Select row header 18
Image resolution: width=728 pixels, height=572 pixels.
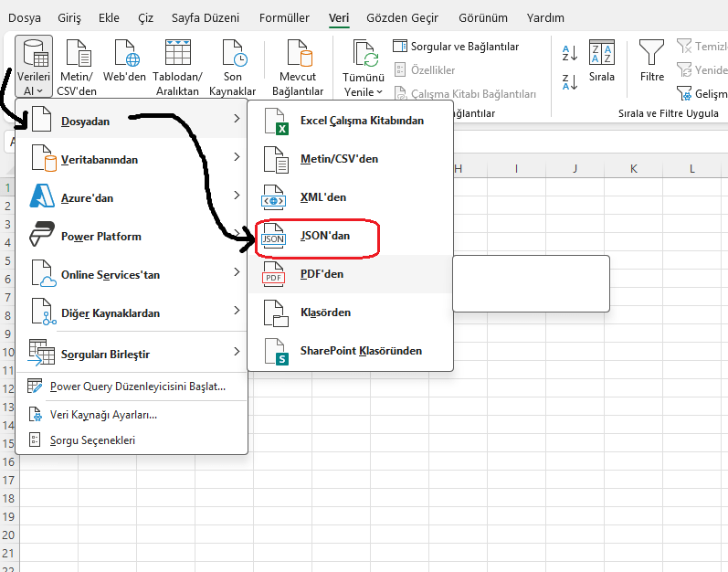coord(8,498)
